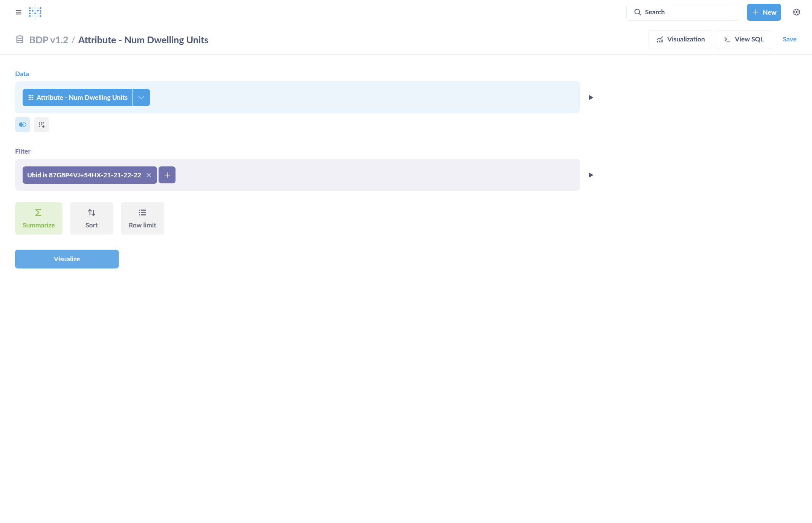Add another filter with plus button

(167, 175)
